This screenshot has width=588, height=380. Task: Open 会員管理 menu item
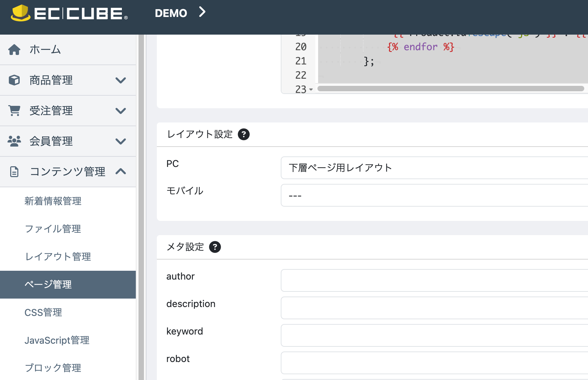68,141
